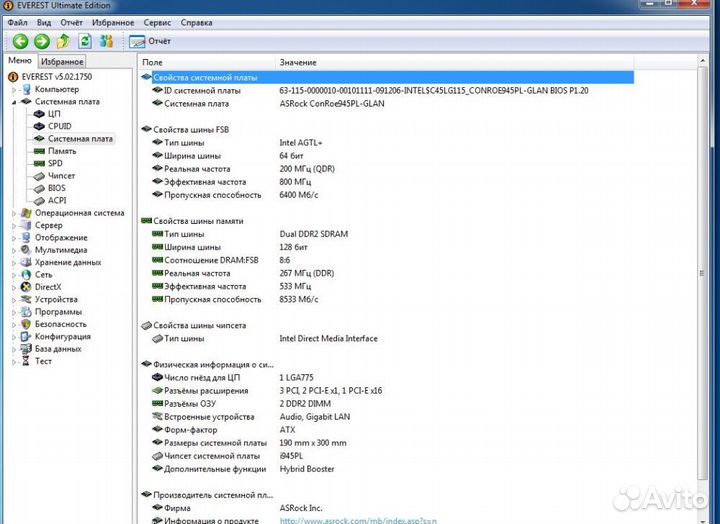This screenshot has width=720, height=524.
Task: Open the Справка menu
Action: click(197, 23)
